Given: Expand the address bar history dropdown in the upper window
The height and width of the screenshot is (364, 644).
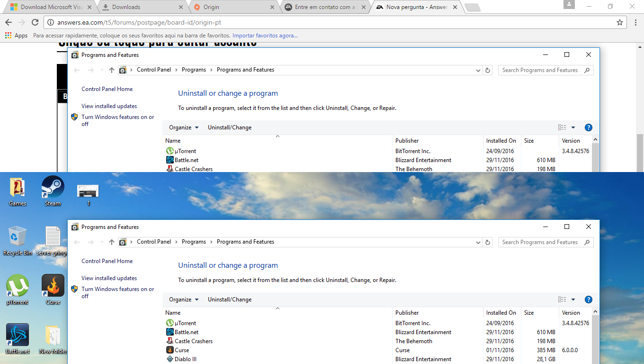Looking at the screenshot, I should tap(478, 70).
